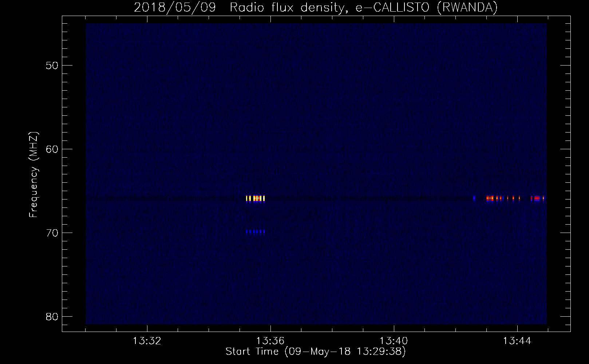This screenshot has width=589, height=364.
Task: Click the red burst cluster near 13:43
Action: (494, 198)
